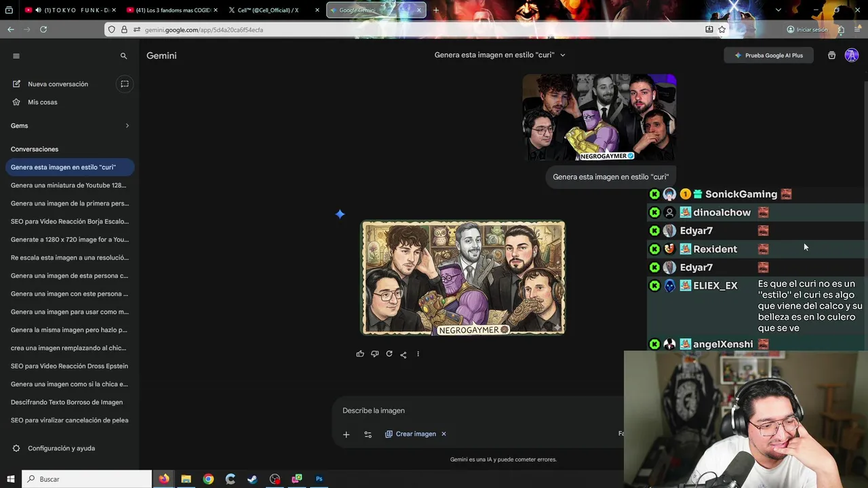This screenshot has height=488, width=868.
Task: Expand the Gems section arrow
Action: [x=127, y=125]
